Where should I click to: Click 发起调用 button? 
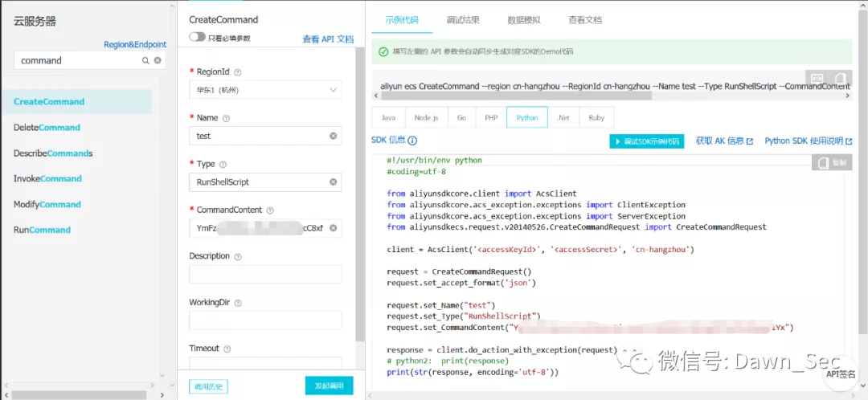[329, 386]
